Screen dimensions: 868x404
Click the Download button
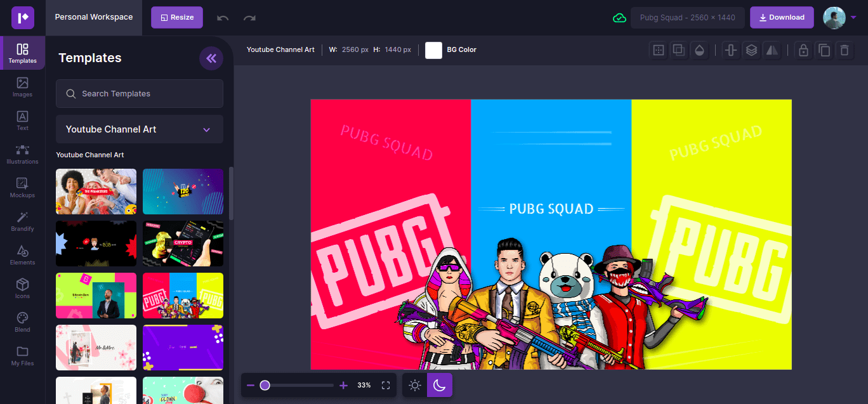pos(782,18)
